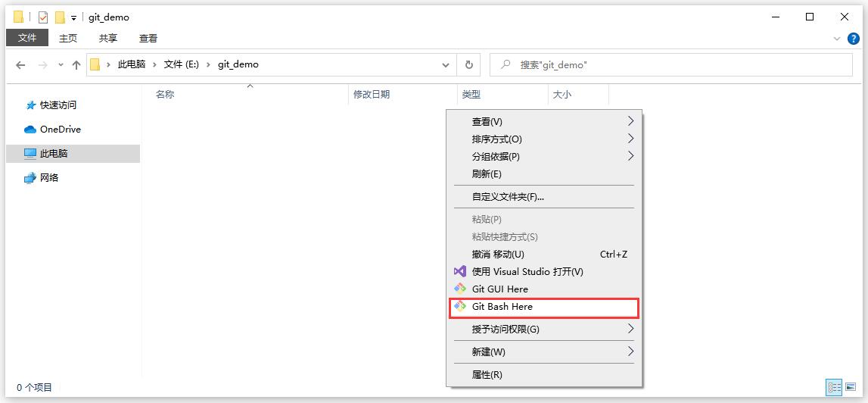Image resolution: width=868 pixels, height=403 pixels.
Task: Click the Git Bash Here icon
Action: pos(459,307)
